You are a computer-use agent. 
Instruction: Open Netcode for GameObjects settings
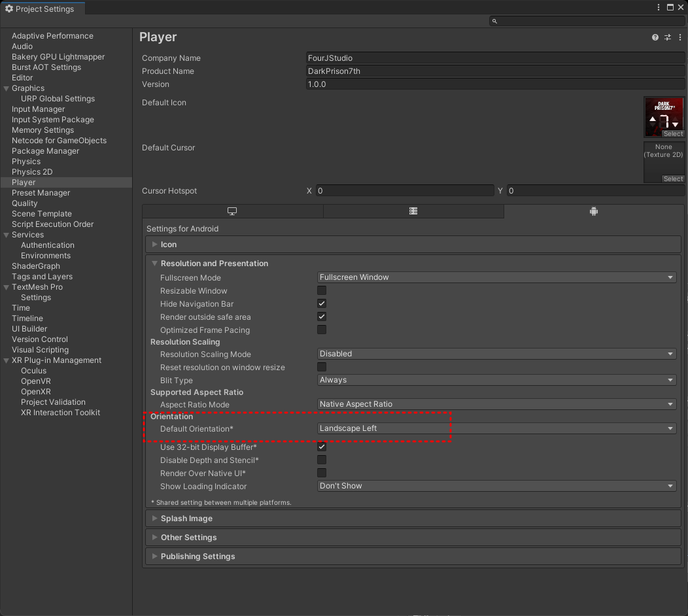(59, 141)
